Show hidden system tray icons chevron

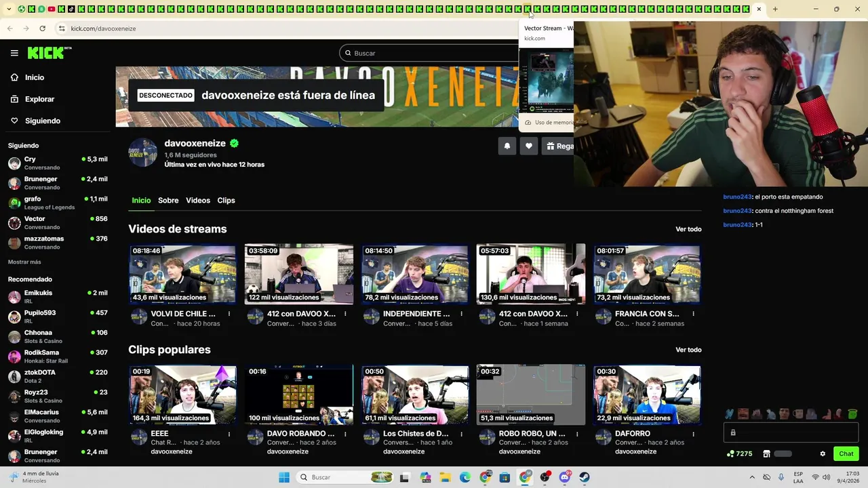(x=751, y=477)
